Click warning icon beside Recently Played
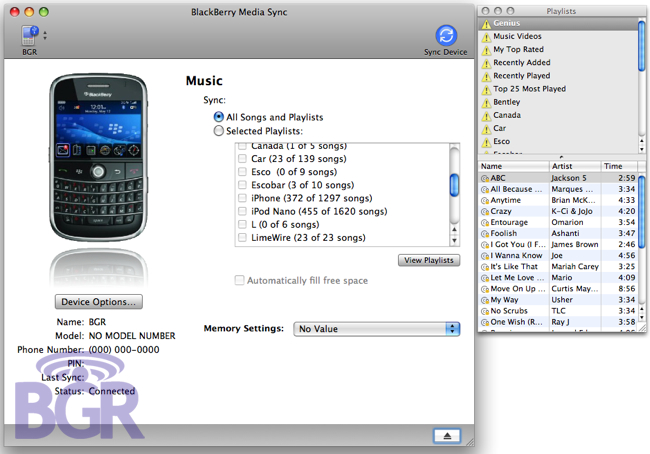650x454 pixels. 486,77
